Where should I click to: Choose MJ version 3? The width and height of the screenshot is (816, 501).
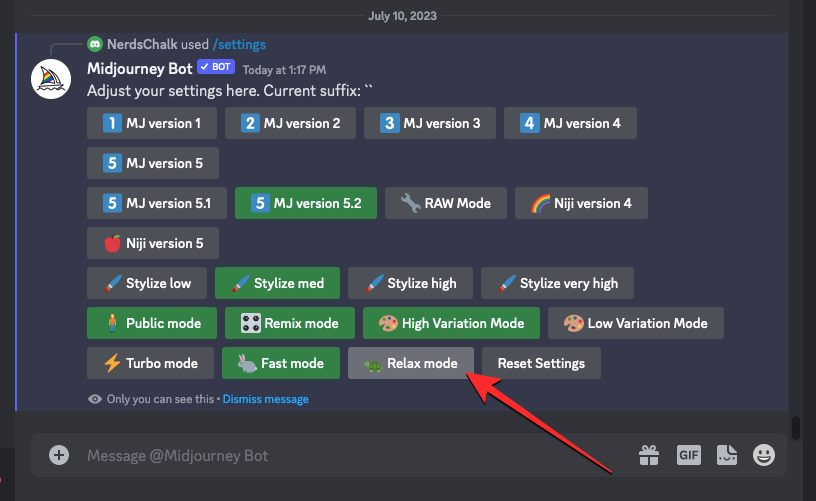coord(430,123)
